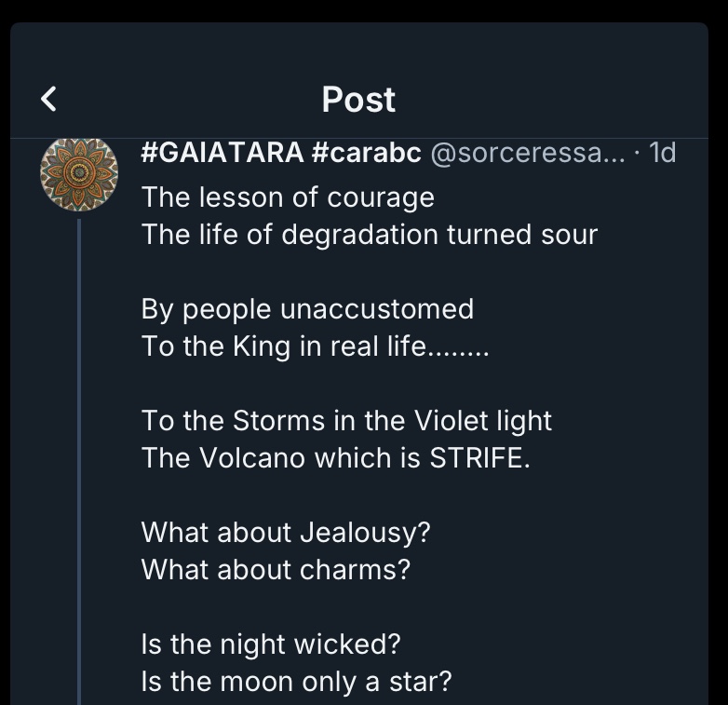Screen dimensions: 728x705
Task: Click the question "What about Jealousy?"
Action: pyautogui.click(x=286, y=533)
